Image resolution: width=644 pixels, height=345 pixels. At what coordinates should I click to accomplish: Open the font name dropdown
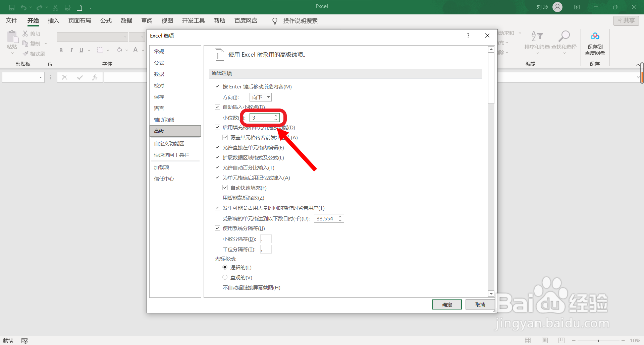coord(125,37)
